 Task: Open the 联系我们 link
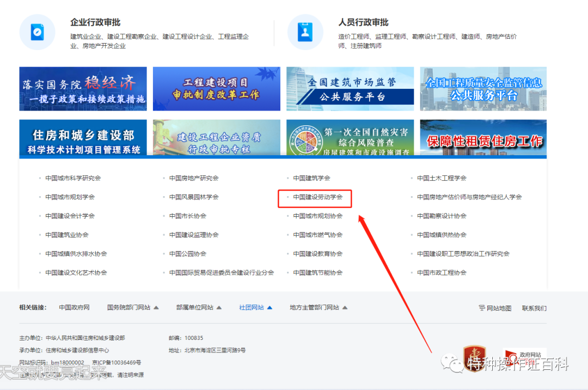[534, 308]
